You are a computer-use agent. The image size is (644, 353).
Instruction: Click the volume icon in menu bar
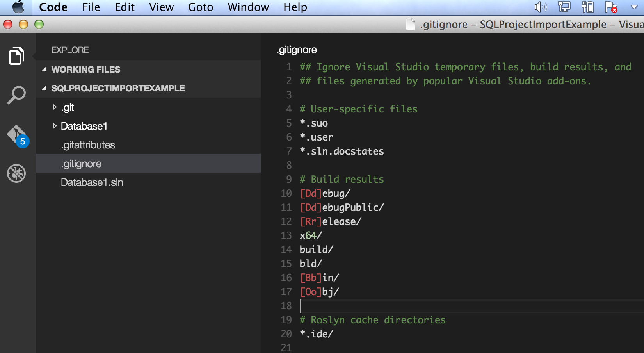(x=541, y=7)
